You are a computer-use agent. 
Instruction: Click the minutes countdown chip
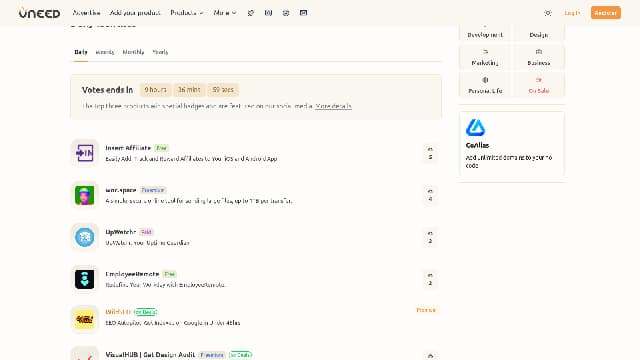point(189,90)
